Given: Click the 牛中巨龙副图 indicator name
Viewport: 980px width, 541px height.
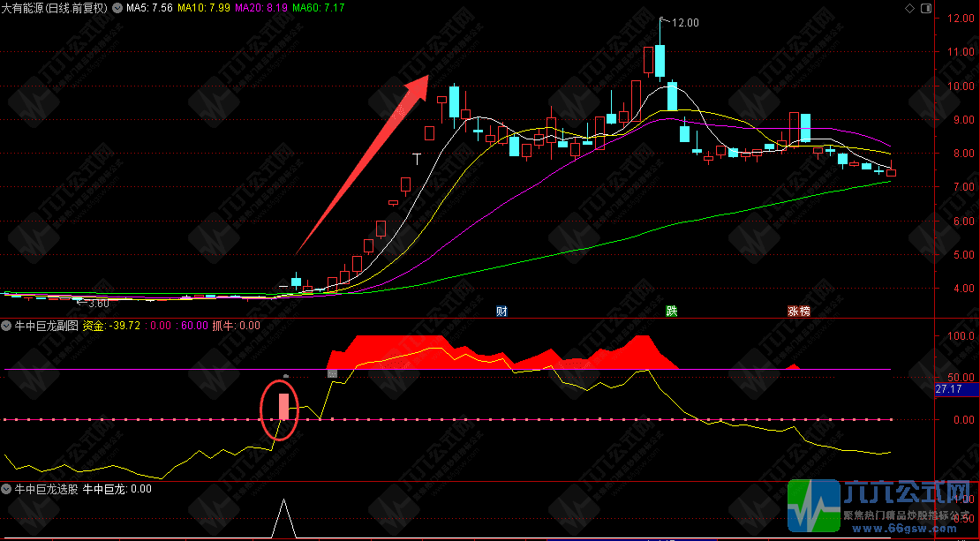Looking at the screenshot, I should pyautogui.click(x=46, y=326).
